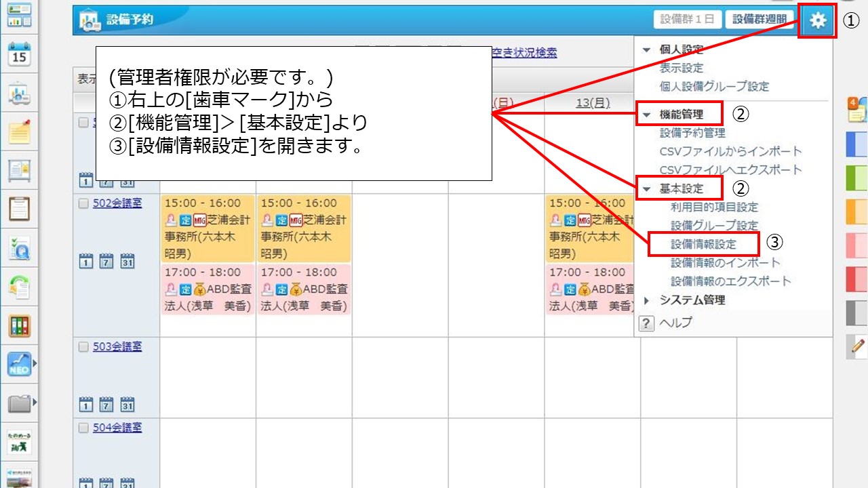The height and width of the screenshot is (488, 868).
Task: Collapse the 個人設定 section arrow
Action: click(646, 49)
